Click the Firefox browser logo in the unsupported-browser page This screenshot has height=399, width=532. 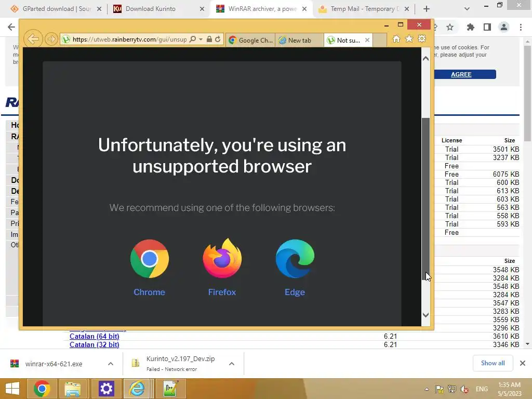222,258
